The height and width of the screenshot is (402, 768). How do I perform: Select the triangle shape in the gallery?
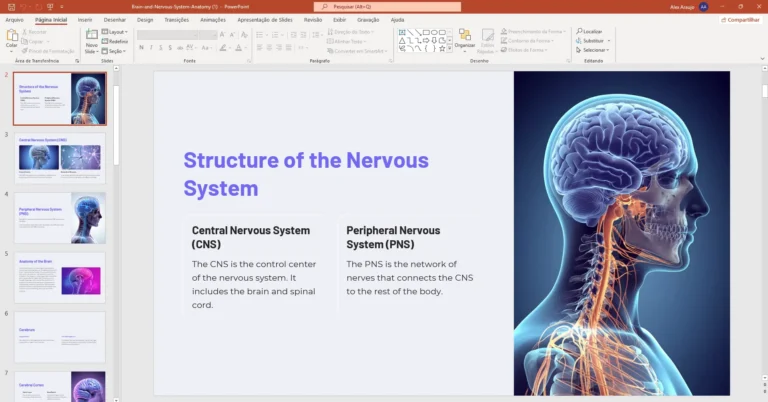coord(402,41)
